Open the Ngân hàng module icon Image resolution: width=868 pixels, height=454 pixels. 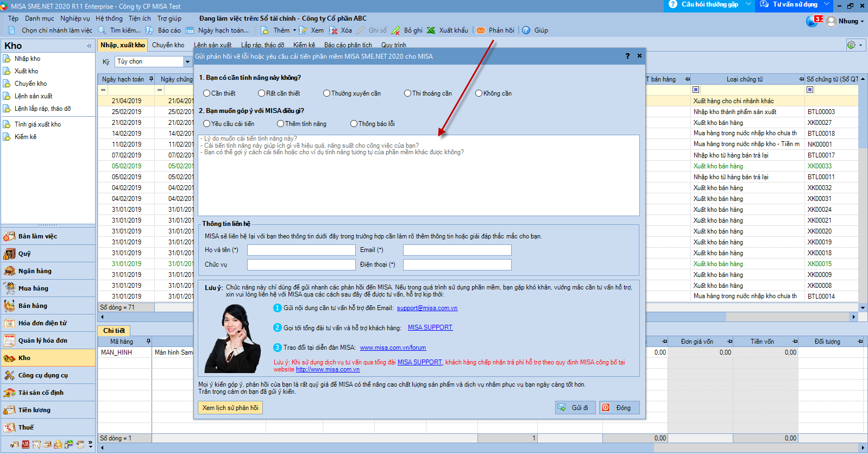click(x=9, y=271)
